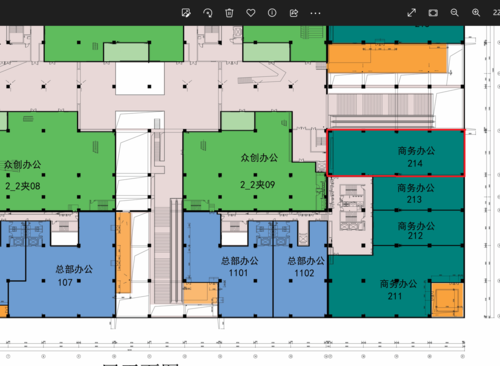The image size is (500, 366).
Task: Rotate the image
Action: 208,13
